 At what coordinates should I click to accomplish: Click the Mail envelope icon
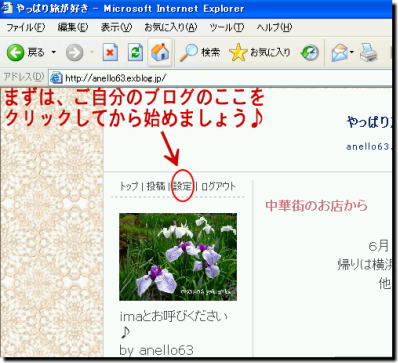click(339, 53)
